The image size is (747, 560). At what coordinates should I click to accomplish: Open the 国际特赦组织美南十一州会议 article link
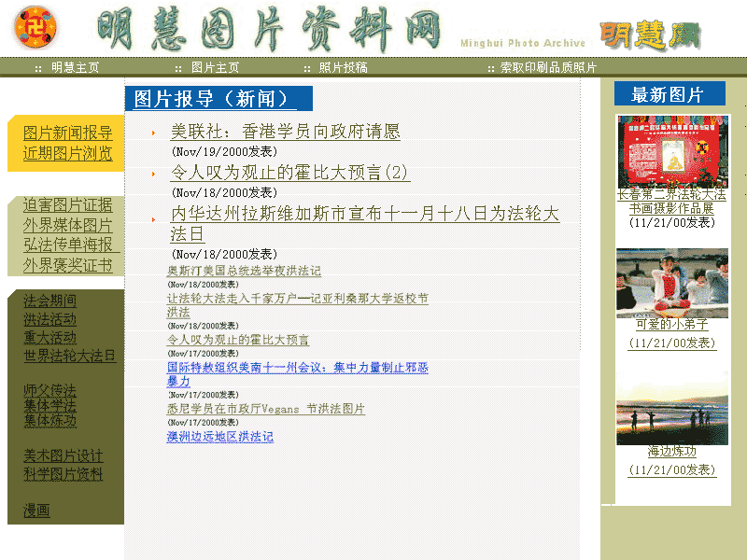coord(297,369)
